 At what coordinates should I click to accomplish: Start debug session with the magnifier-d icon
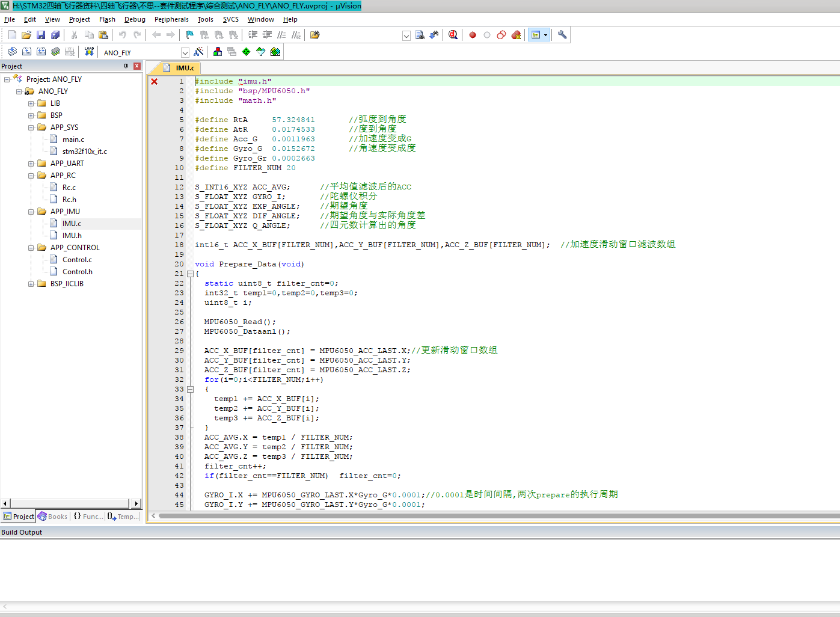coord(453,35)
